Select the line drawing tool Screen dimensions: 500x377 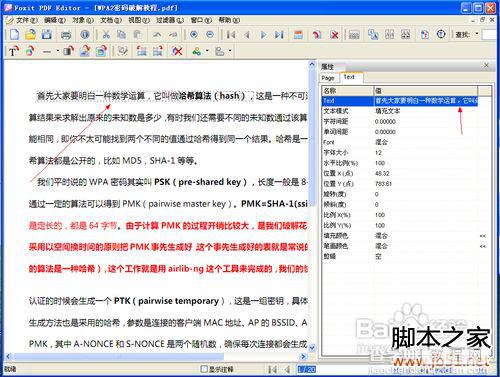[x=47, y=51]
